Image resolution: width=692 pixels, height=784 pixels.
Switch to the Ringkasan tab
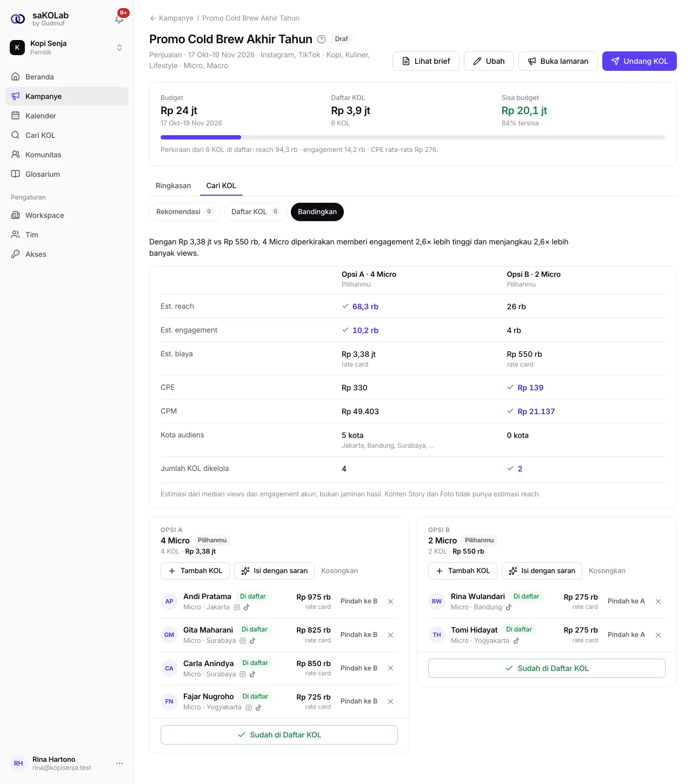[x=174, y=185]
